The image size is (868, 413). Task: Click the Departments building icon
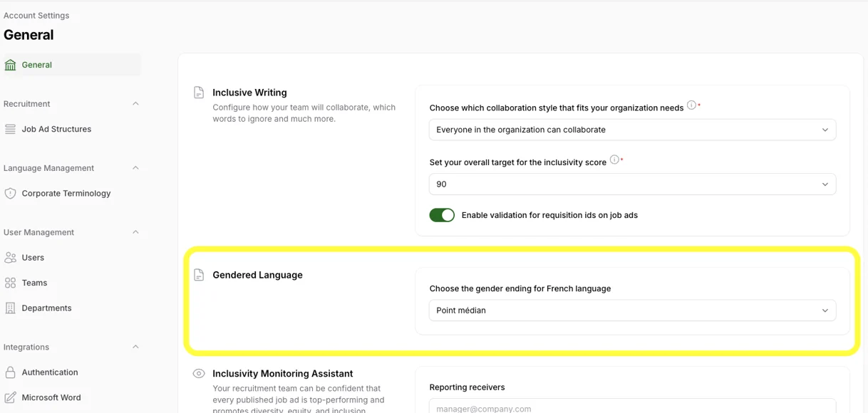pos(10,308)
